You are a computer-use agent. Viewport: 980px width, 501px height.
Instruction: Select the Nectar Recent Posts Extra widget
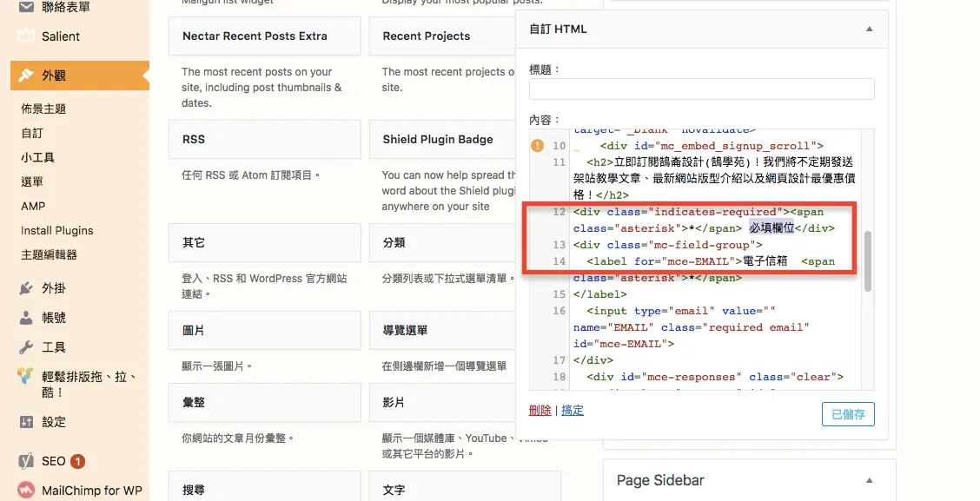(265, 36)
